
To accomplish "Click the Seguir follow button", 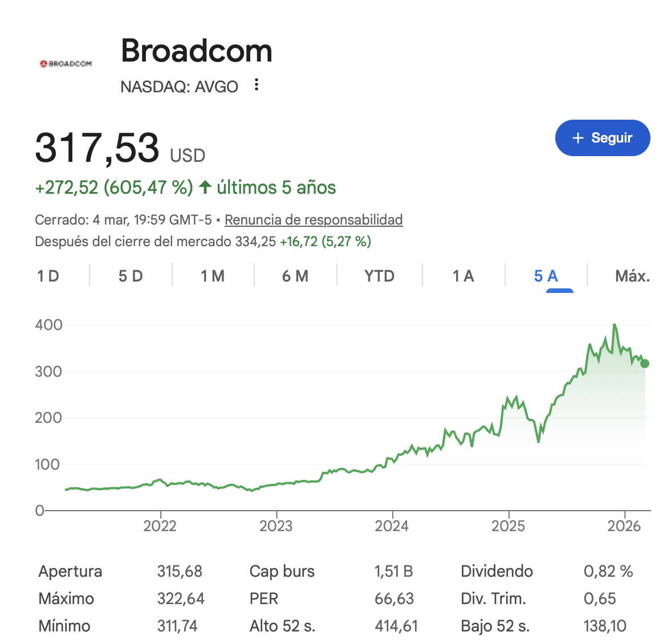I will [x=603, y=138].
